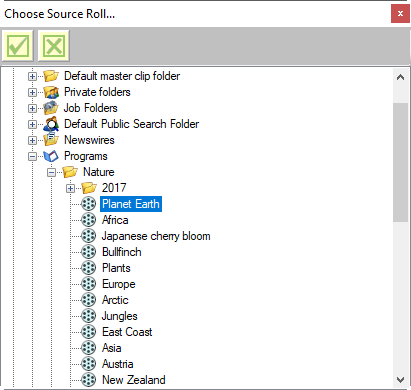This screenshot has height=390, width=411.
Task: Expand the Job Folders node
Action: [x=32, y=108]
